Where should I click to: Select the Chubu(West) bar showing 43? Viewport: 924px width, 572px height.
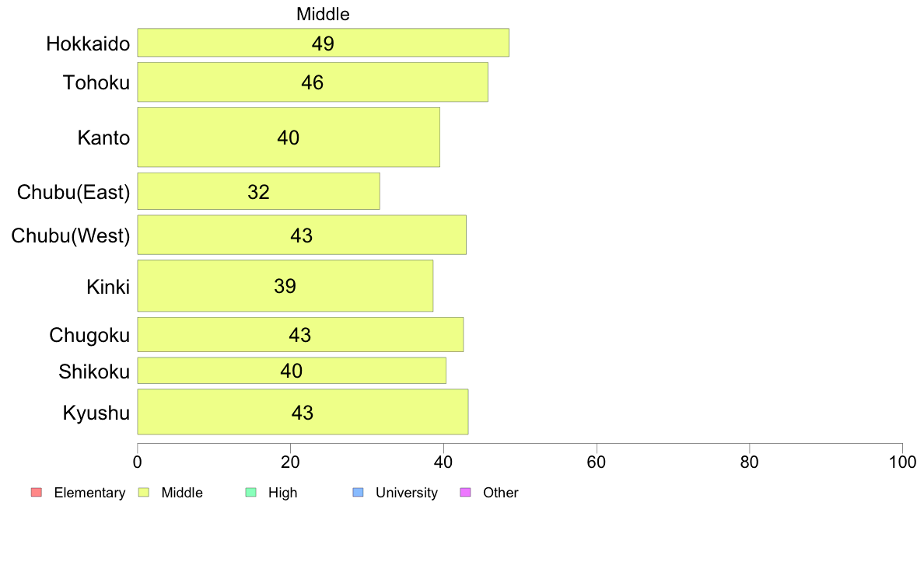tap(302, 235)
